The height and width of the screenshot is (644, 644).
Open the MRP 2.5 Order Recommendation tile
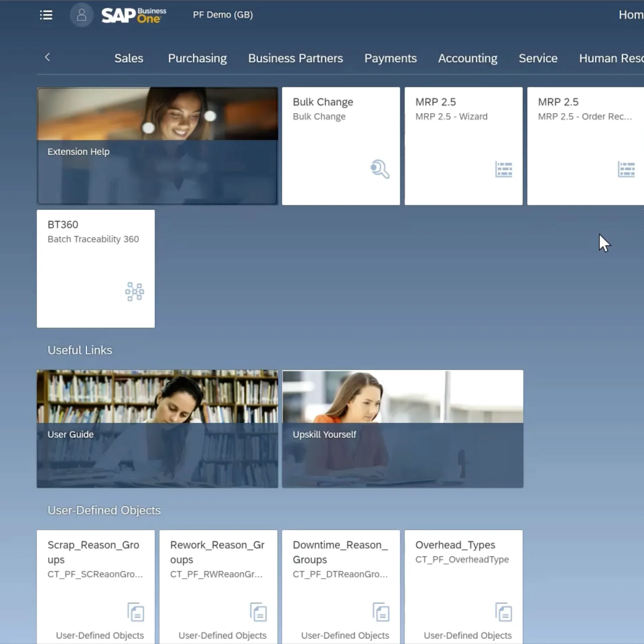point(585,146)
